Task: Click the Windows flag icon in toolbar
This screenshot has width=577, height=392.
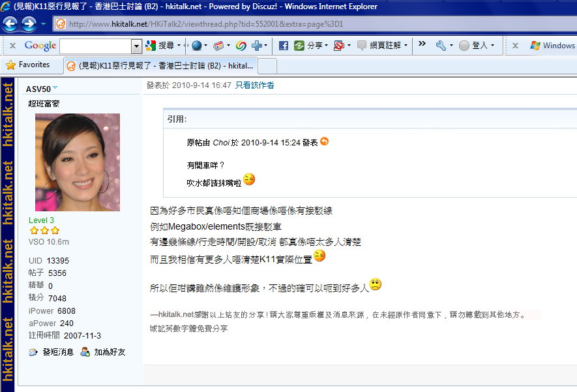Action: coord(535,46)
